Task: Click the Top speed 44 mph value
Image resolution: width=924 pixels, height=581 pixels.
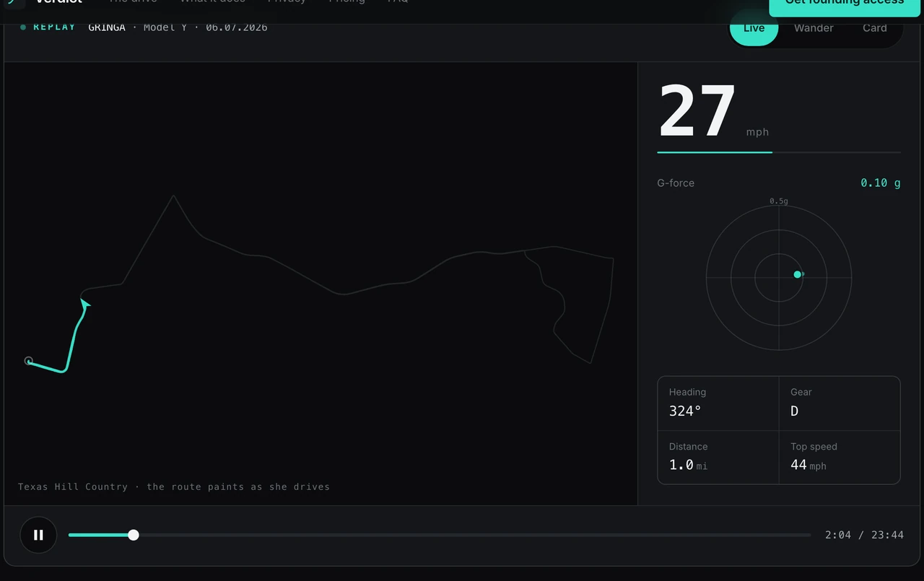Action: click(808, 466)
